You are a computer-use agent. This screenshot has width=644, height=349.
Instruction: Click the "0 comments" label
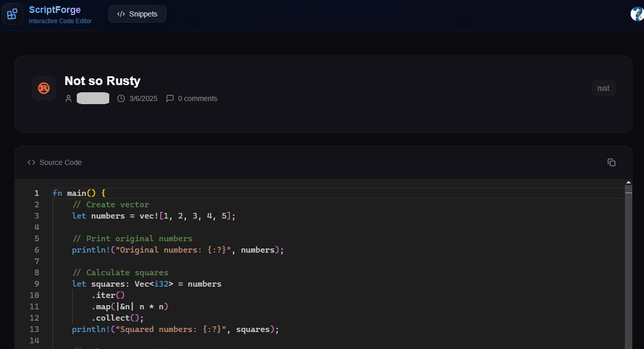point(198,98)
